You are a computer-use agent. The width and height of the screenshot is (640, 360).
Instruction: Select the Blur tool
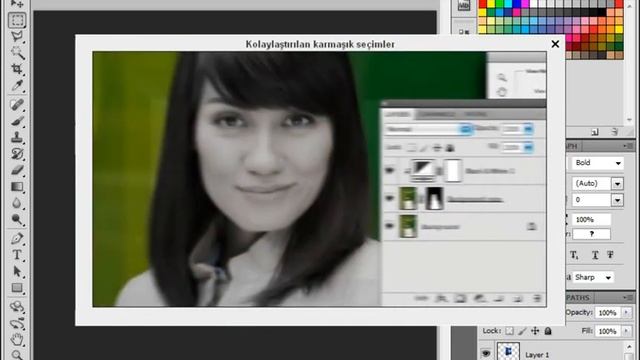(x=17, y=203)
